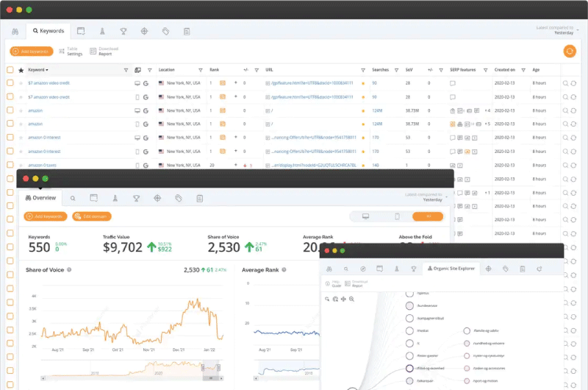588x390 pixels.
Task: Click the starred-keywords star in the table header
Action: (x=21, y=70)
